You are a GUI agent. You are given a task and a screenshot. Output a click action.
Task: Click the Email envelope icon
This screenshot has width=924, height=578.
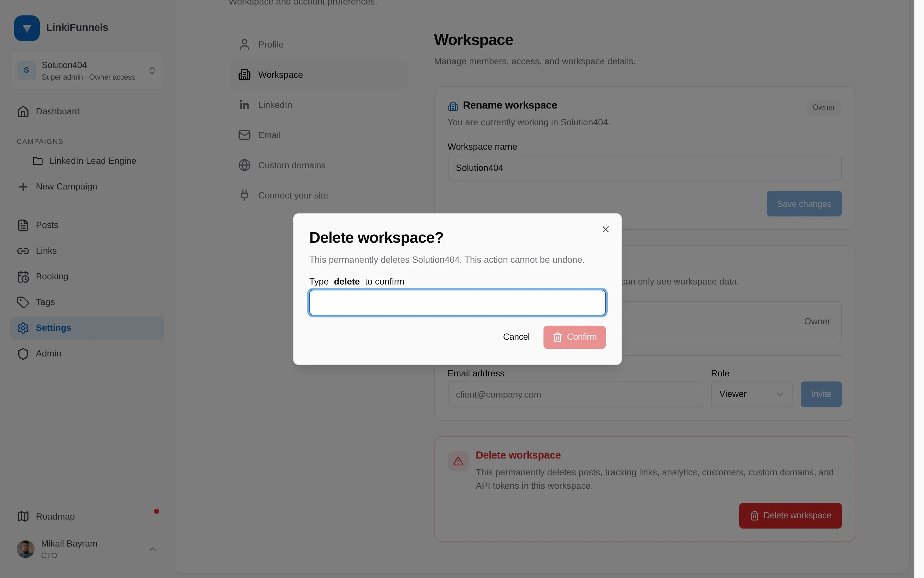(x=244, y=135)
